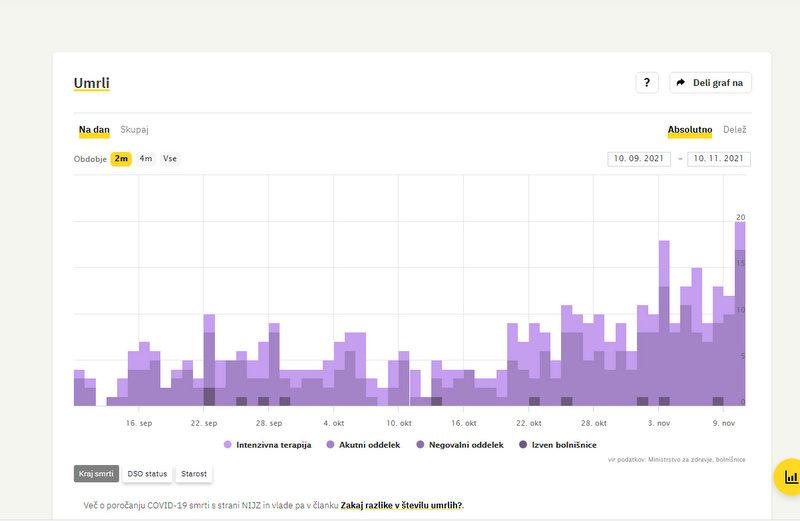Screen dimensions: 800x521
Task: Click the question mark help button
Action: tap(647, 83)
